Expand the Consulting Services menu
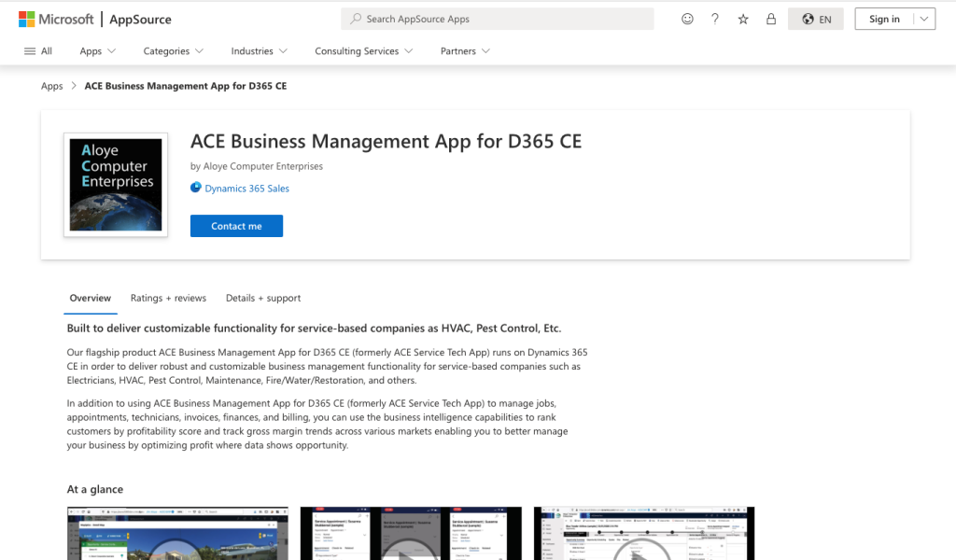This screenshot has width=956, height=560. [x=364, y=51]
